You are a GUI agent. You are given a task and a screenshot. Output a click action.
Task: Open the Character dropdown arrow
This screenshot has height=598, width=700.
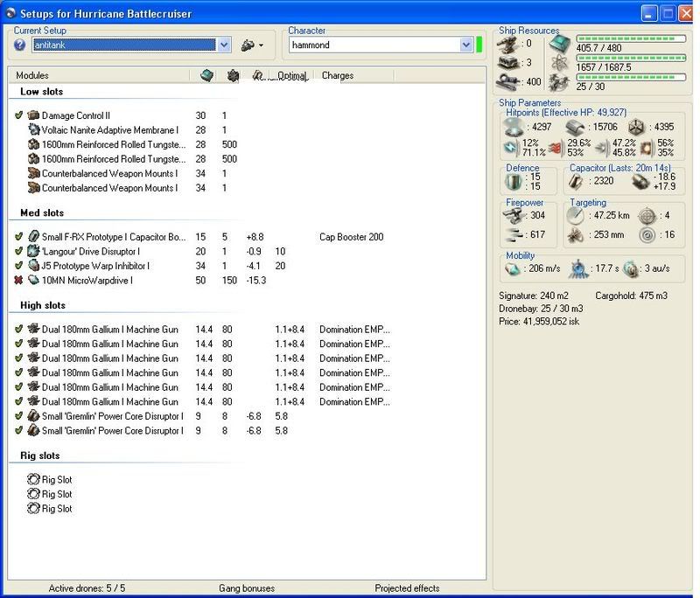coord(466,45)
